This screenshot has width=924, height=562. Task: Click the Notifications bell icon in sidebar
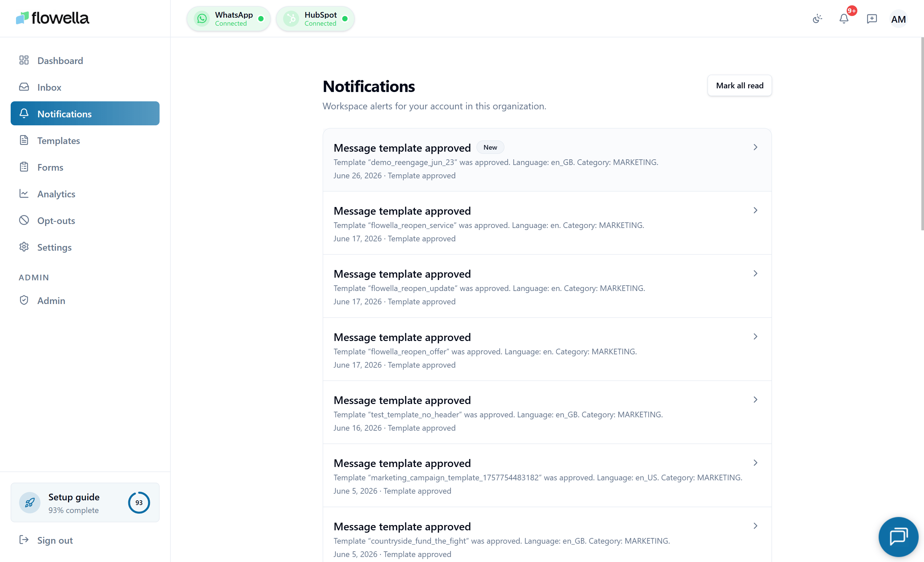click(x=24, y=114)
